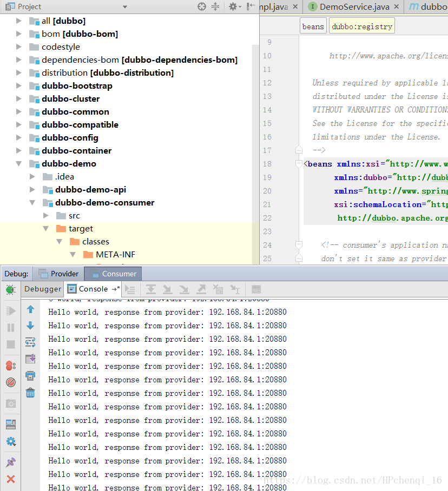
Task: Select .idea folder in tree
Action: coord(64,177)
